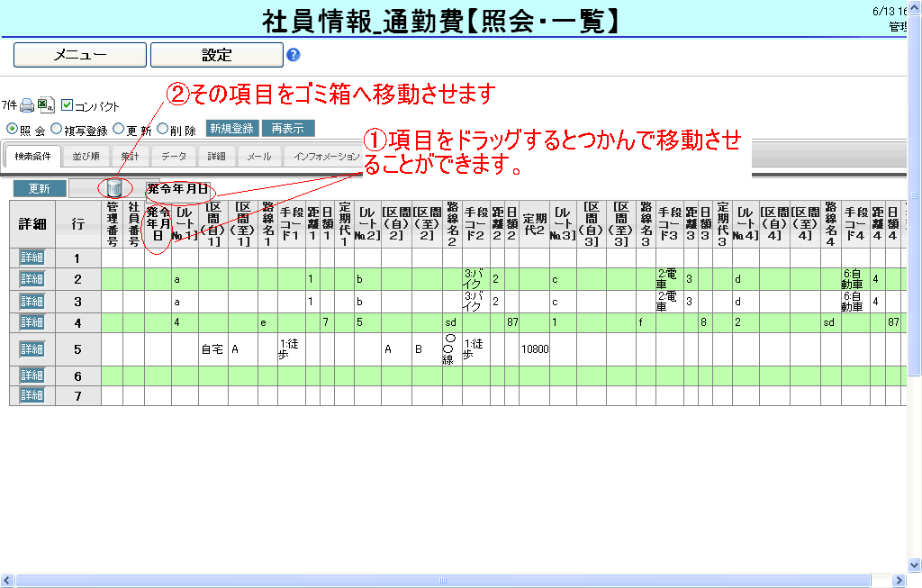Select the 照会 radio button
The height and width of the screenshot is (588, 922).
pyautogui.click(x=12, y=129)
